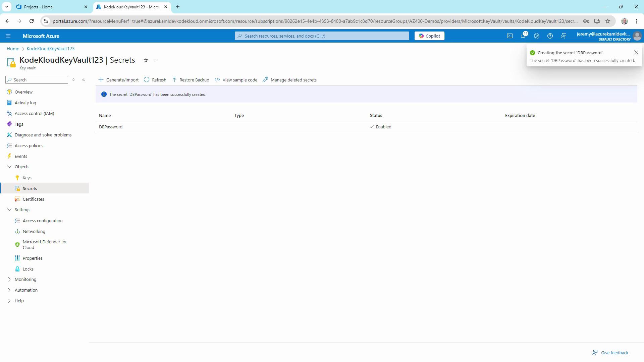Collapse the Objects section

[9, 167]
